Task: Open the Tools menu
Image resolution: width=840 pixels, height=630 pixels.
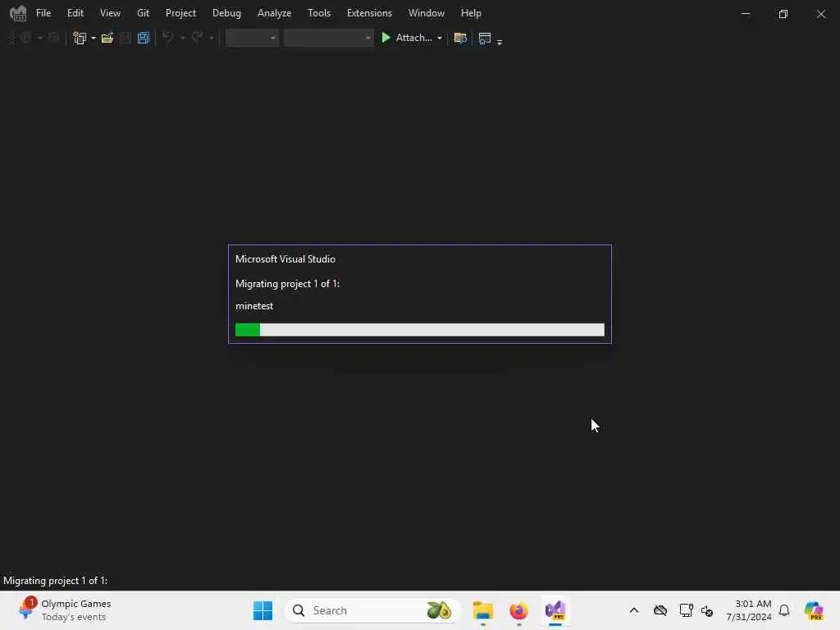Action: point(319,13)
